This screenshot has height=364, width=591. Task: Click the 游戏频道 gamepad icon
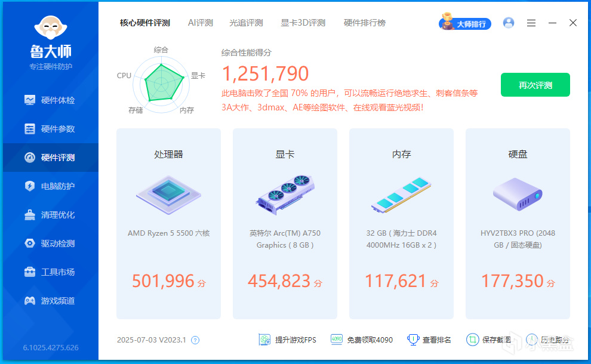pyautogui.click(x=30, y=301)
